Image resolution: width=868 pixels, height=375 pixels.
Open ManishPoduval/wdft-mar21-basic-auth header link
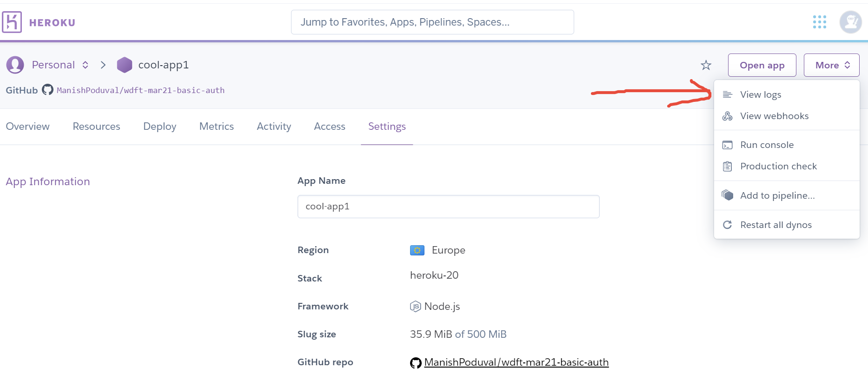click(140, 90)
